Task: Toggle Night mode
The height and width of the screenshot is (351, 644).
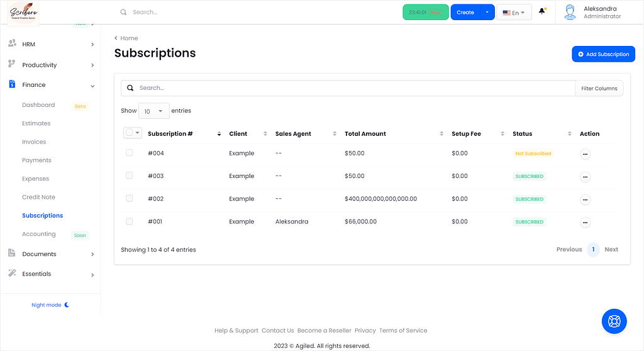Action: (x=50, y=305)
